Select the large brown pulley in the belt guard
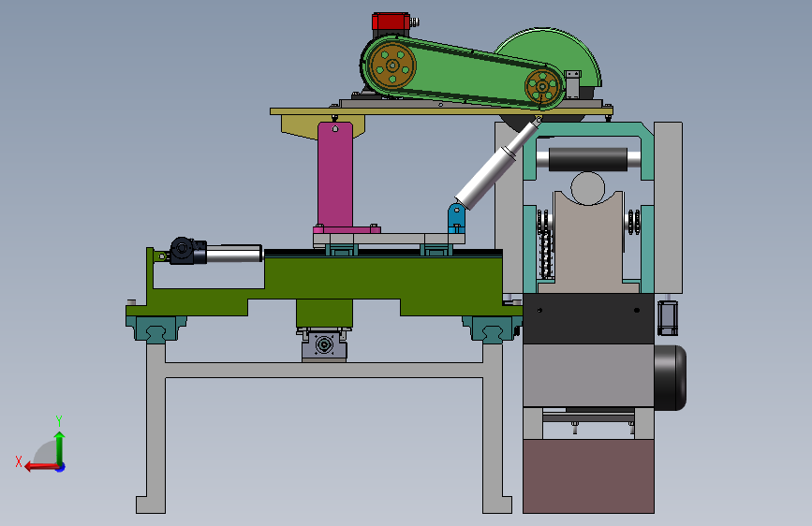Screen dimensions: 812x526 pyautogui.click(x=392, y=66)
